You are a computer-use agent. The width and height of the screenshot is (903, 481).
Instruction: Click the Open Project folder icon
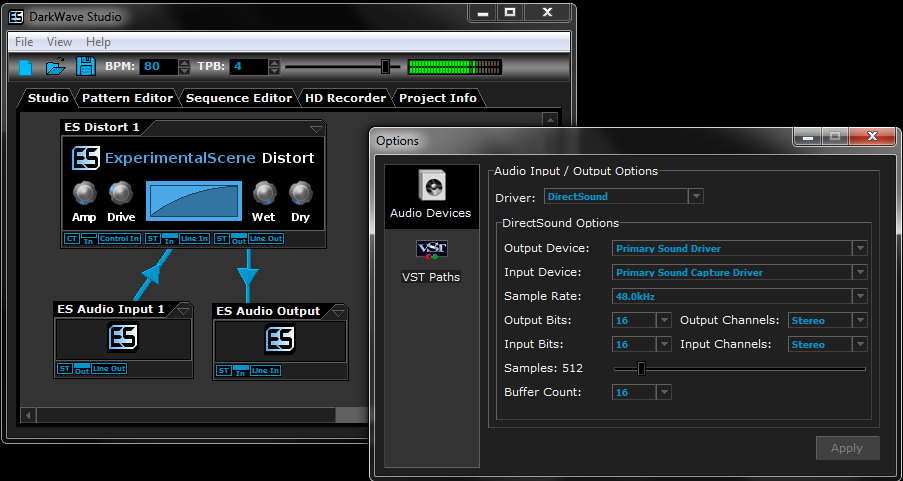(x=55, y=67)
